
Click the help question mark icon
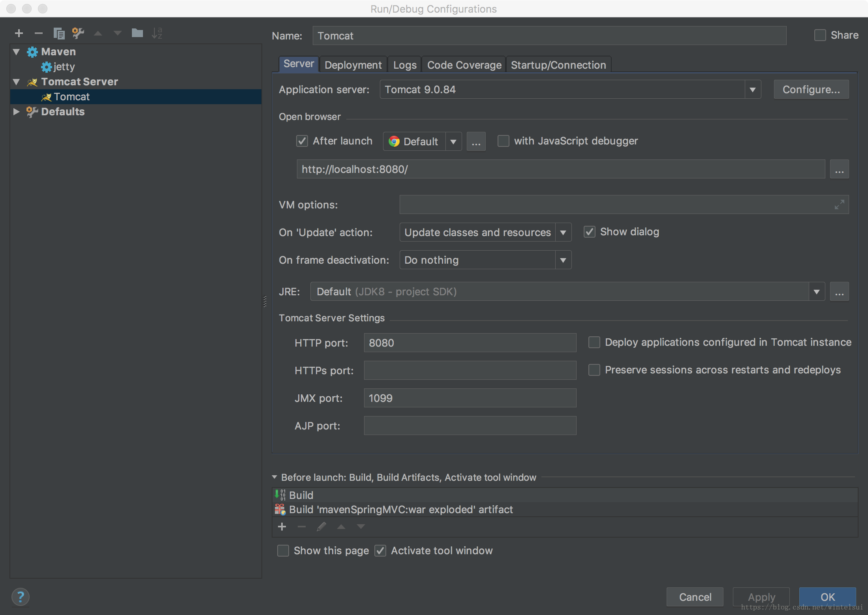21,597
